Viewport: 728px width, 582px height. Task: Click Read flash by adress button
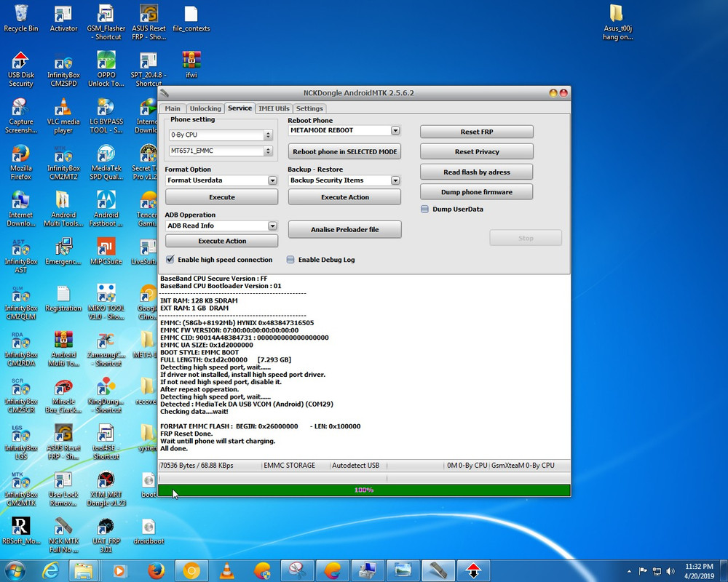pos(477,172)
